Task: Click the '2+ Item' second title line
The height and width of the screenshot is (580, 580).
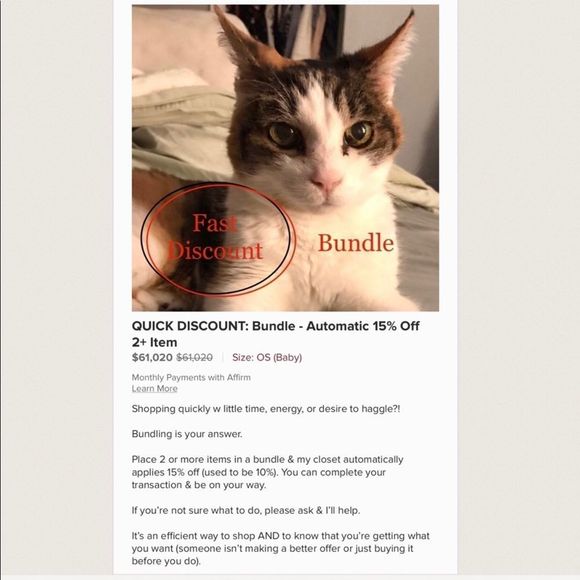Action: point(154,342)
